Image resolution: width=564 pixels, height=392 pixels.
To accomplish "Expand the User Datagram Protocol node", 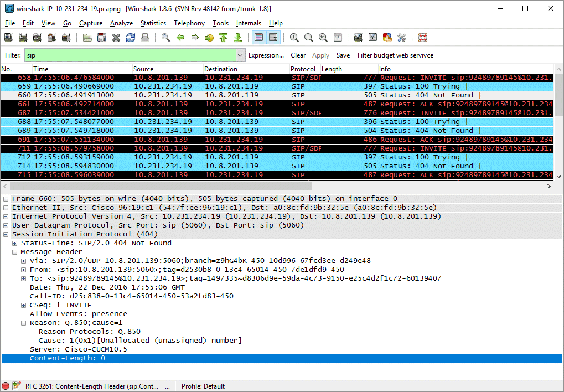I will point(6,225).
